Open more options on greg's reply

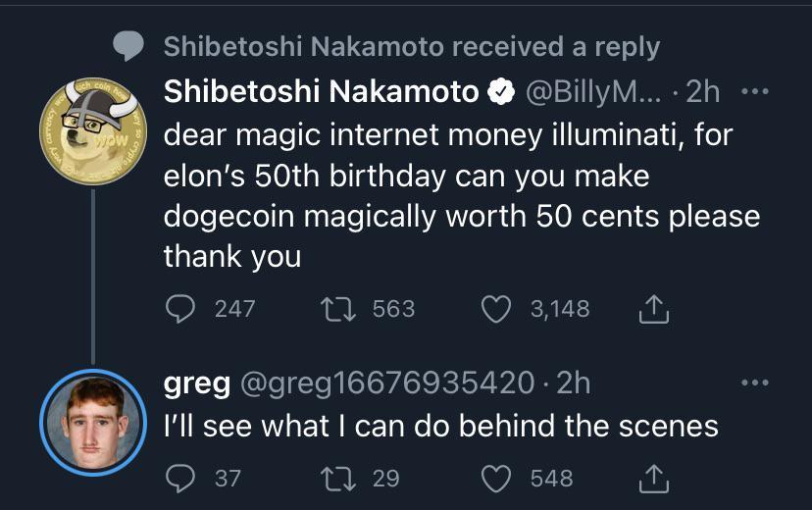(x=754, y=382)
